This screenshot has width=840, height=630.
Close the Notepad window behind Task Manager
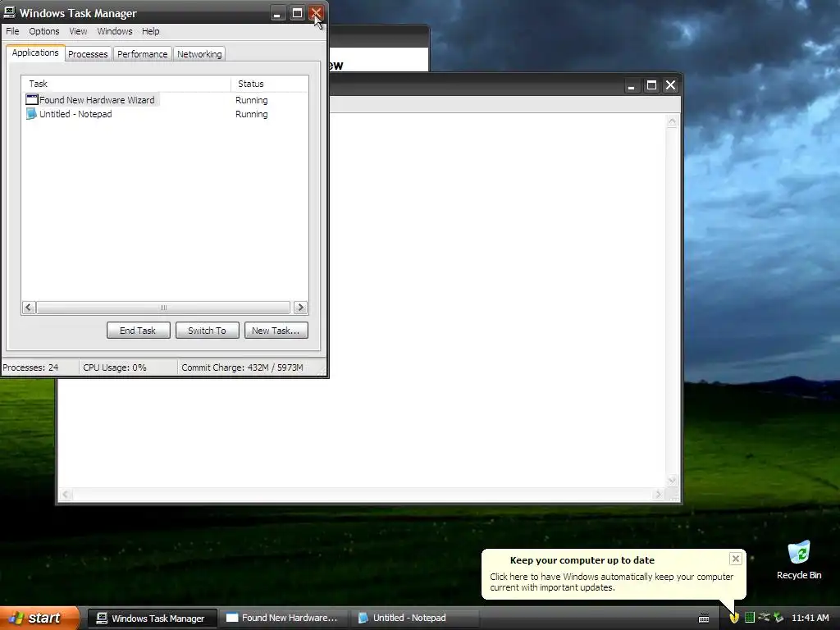click(x=671, y=85)
